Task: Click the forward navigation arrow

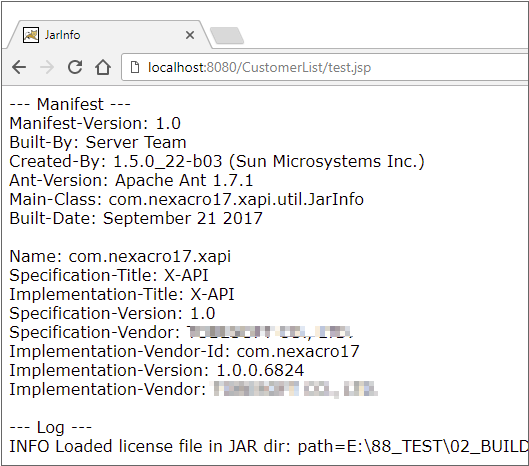Action: coord(47,67)
